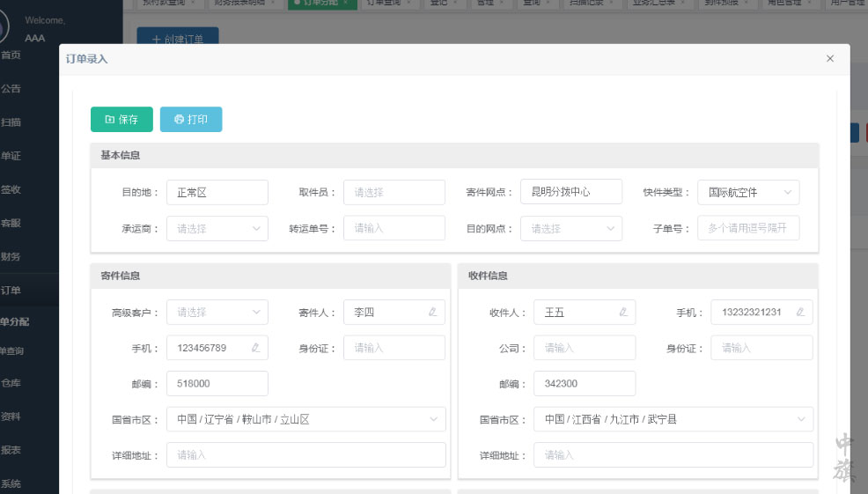Open the sender 国省市区 selector showing 辽宁省

click(305, 419)
